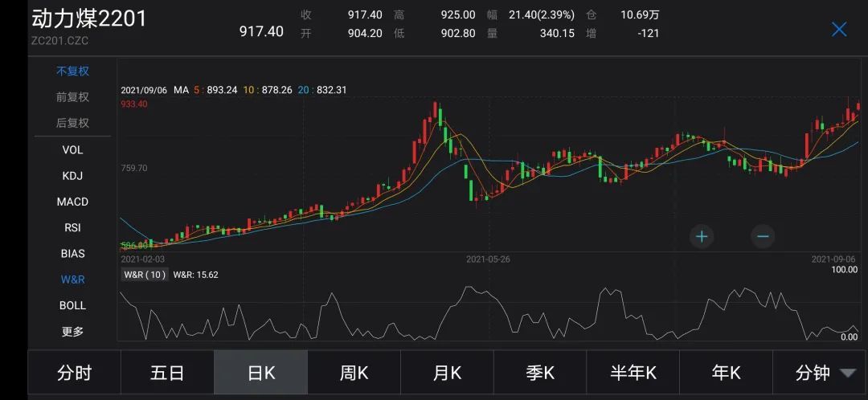Open 更多 indicators list
Image resolution: width=868 pixels, height=400 pixels.
(x=72, y=331)
